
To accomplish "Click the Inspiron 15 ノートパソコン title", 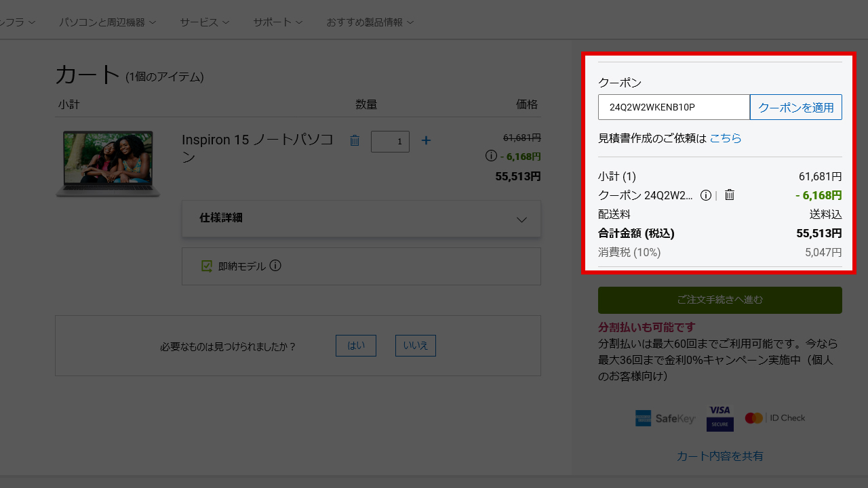I will (258, 148).
